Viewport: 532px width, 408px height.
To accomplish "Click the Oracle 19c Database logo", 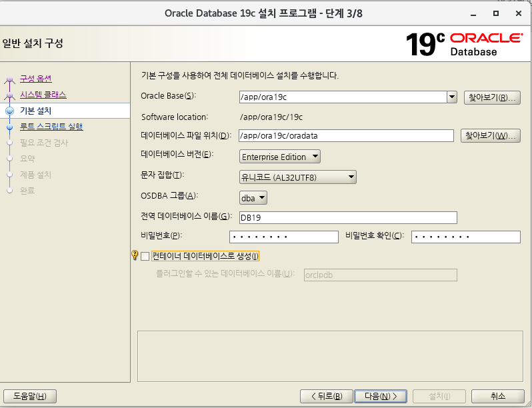I will click(x=464, y=45).
